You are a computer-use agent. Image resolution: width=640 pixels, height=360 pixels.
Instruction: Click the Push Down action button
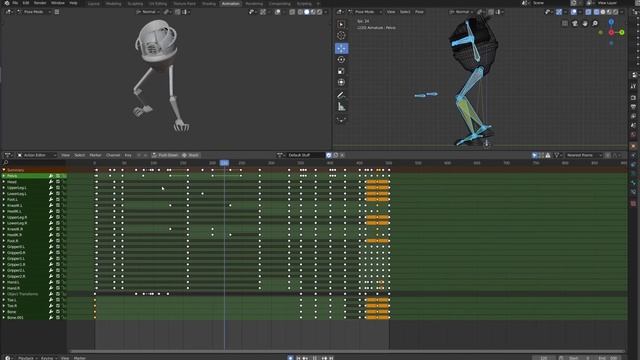[x=165, y=155]
